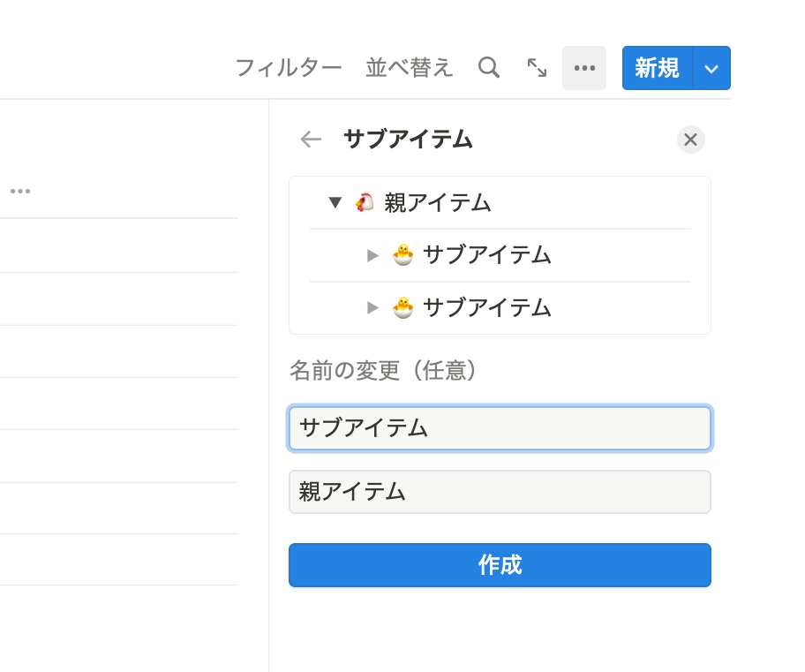Screen dimensions: 805x672
Task: Click the second hatching chick icon
Action: pyautogui.click(x=403, y=307)
